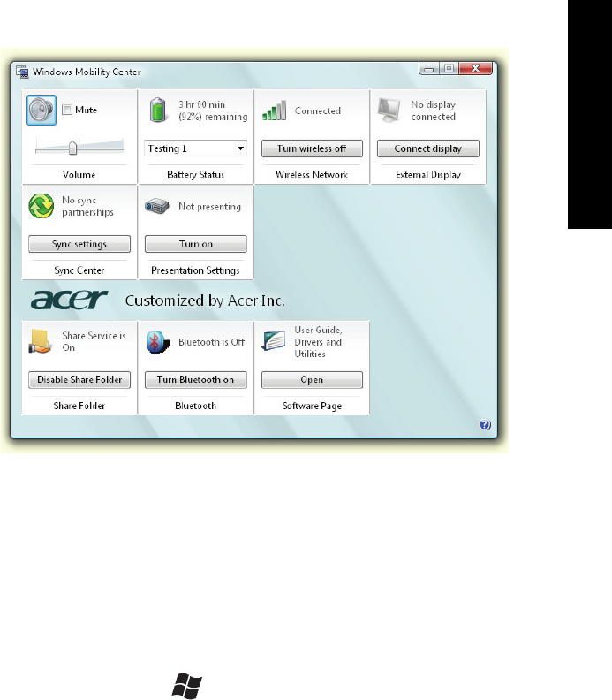Click the Windows Mobility Center title icon
This screenshot has width=612, height=700.
pos(22,72)
